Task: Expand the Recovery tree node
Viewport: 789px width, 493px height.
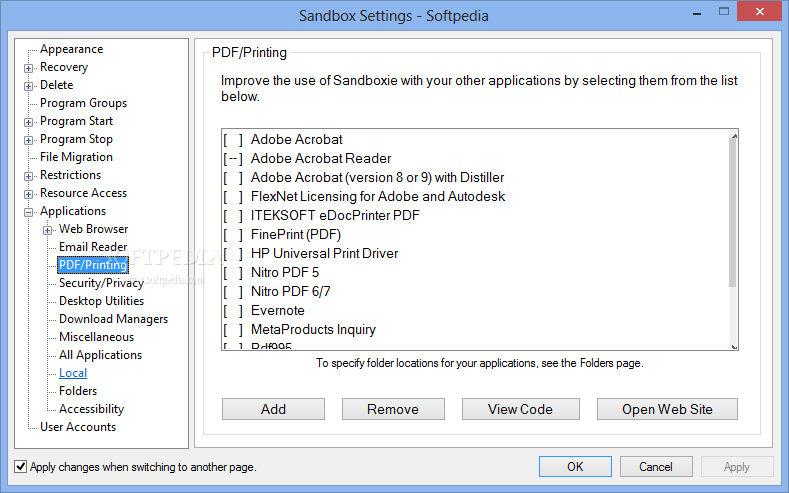Action: pyautogui.click(x=28, y=68)
